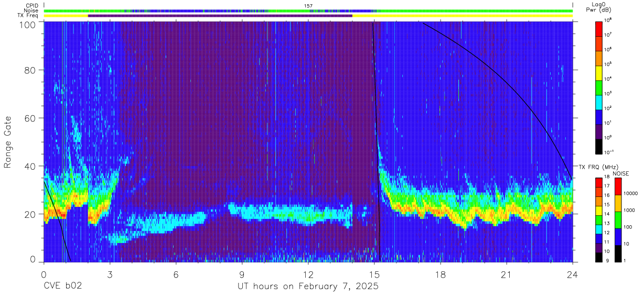Pick the purple 10–11 MHz TX FRQ swatch

[x=599, y=247]
